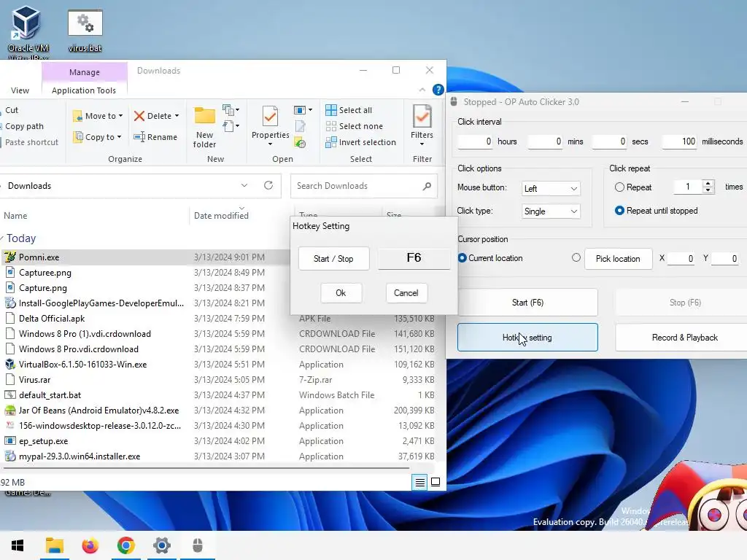
Task: Click Invert selection in the ribbon
Action: (360, 142)
